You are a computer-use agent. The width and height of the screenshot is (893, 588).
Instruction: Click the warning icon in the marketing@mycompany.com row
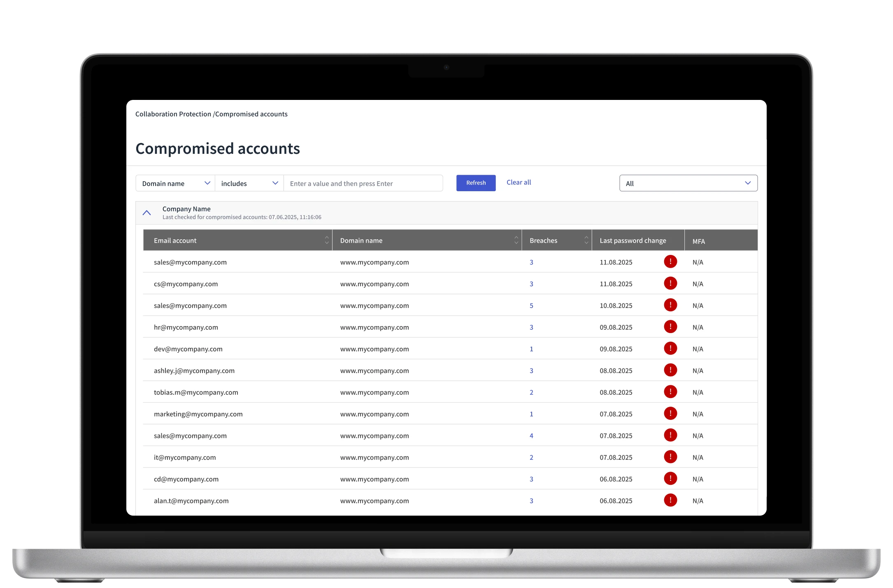click(x=670, y=414)
